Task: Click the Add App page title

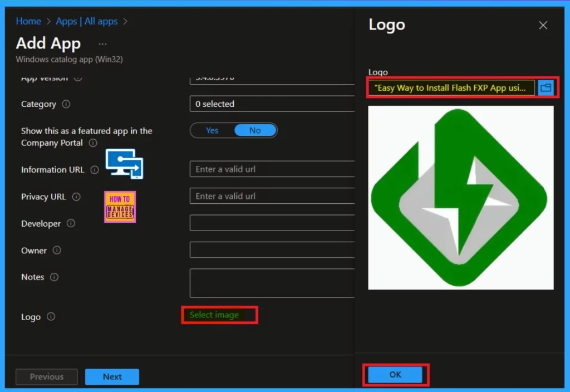Action: pyautogui.click(x=48, y=43)
